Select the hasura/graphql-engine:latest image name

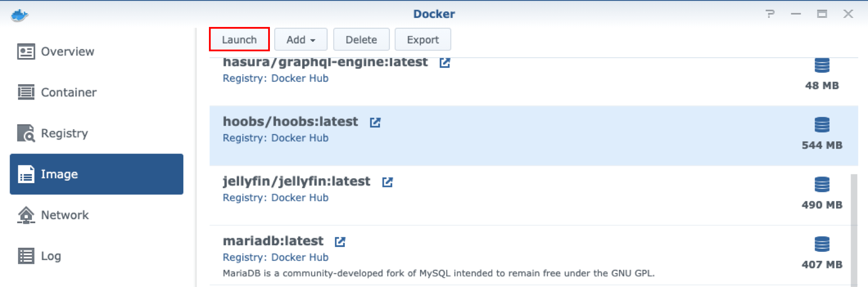click(325, 63)
